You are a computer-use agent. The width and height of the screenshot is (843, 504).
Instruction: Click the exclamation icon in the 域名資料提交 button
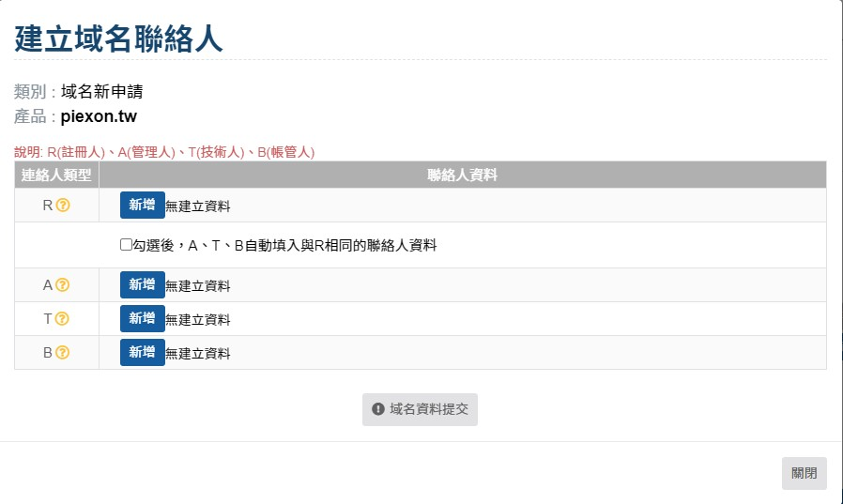(378, 409)
